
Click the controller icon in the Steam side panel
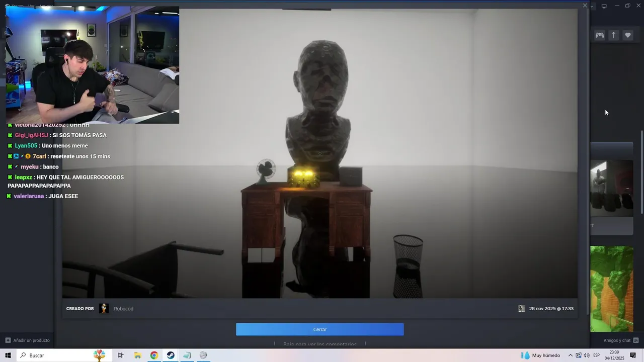(600, 35)
